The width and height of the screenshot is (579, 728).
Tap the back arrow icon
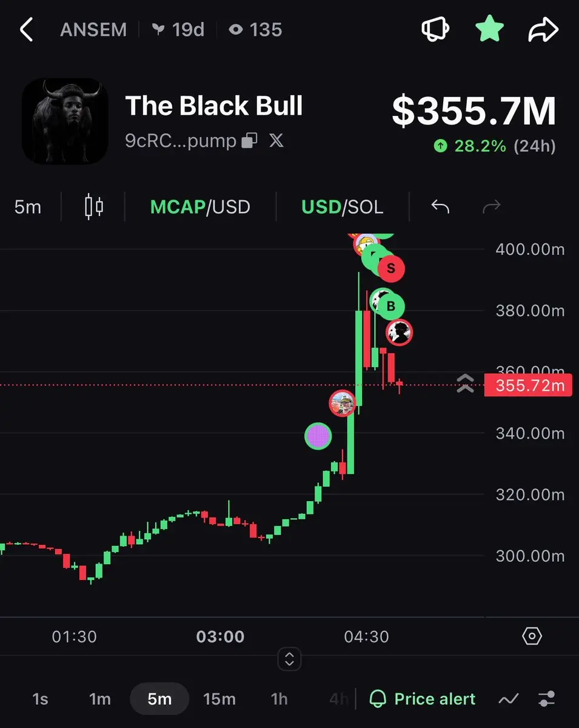[x=26, y=29]
